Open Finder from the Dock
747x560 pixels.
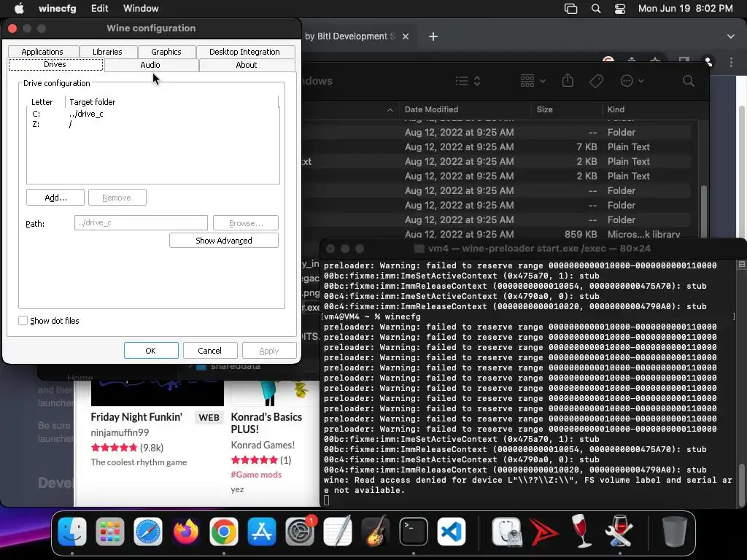[72, 532]
